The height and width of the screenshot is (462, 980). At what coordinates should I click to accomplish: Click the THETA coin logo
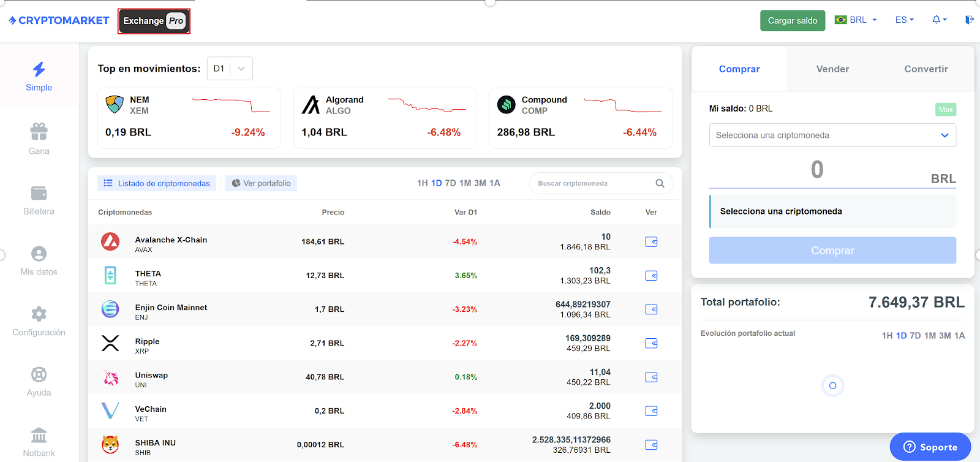click(110, 276)
